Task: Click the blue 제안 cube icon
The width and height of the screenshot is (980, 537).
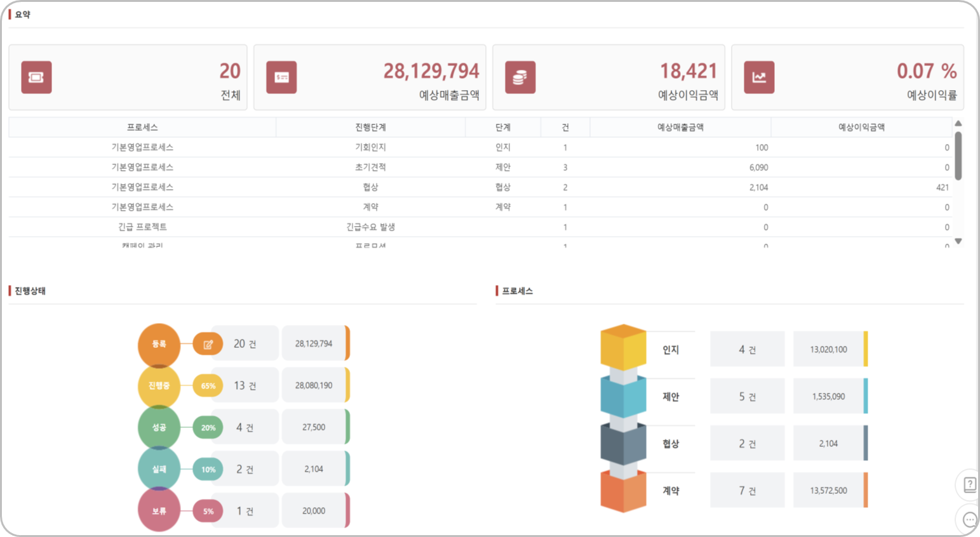Action: click(623, 395)
